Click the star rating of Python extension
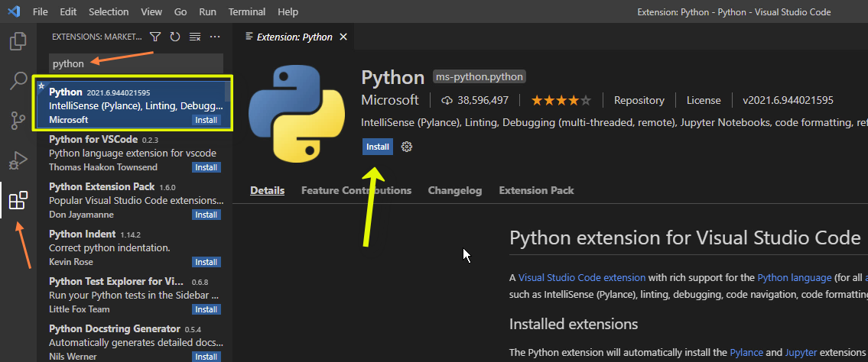Screen dimensions: 868x362 pyautogui.click(x=561, y=101)
